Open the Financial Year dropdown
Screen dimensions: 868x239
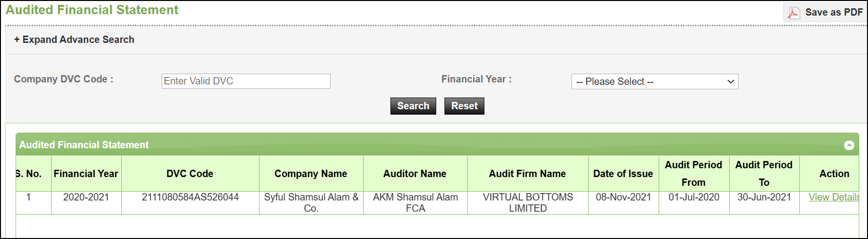655,81
